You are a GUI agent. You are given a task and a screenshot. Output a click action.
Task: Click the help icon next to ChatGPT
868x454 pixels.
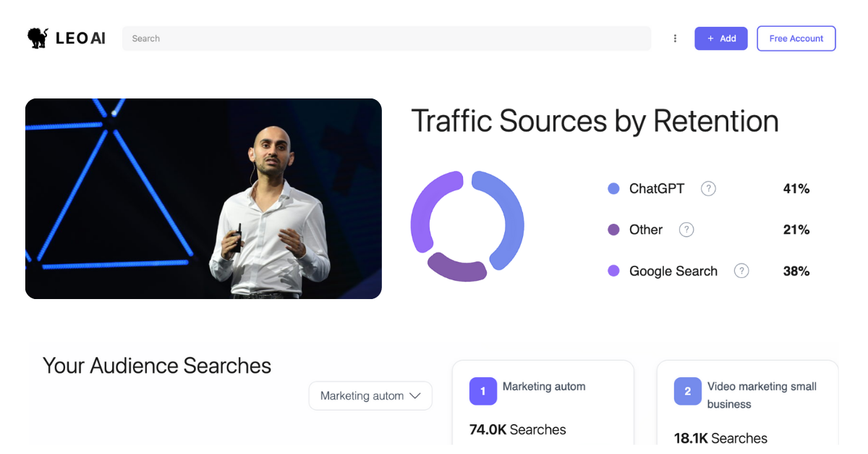[709, 188]
